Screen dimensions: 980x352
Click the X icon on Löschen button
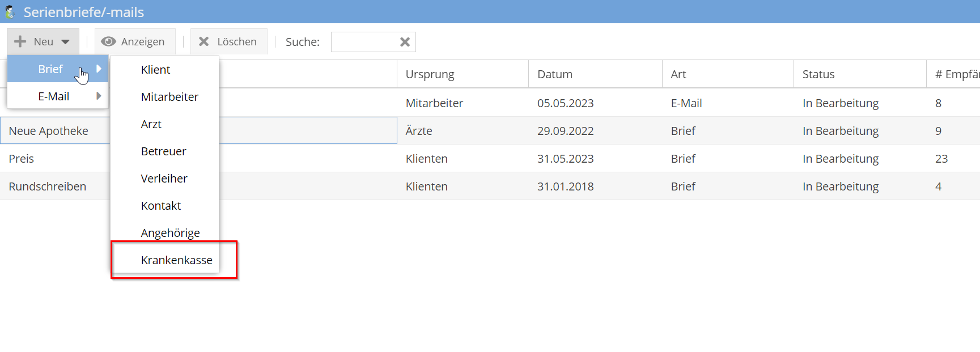coord(204,42)
